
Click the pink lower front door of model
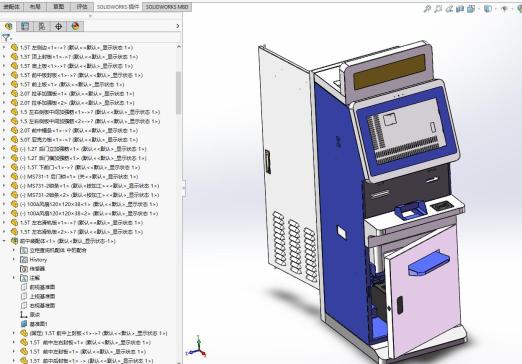click(425, 293)
